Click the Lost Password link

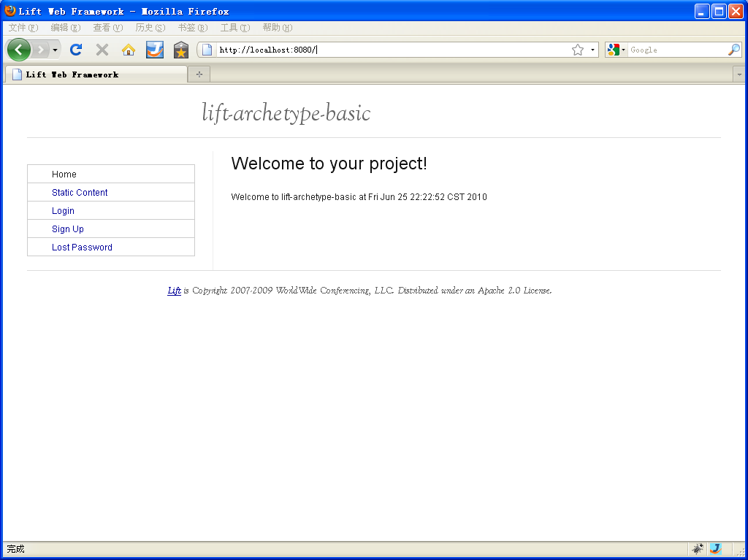coord(82,247)
